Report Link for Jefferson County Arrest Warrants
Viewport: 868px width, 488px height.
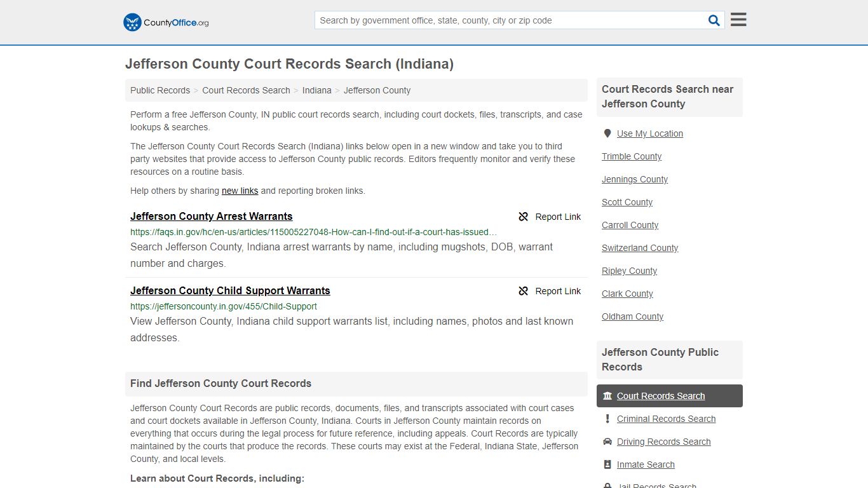[550, 217]
